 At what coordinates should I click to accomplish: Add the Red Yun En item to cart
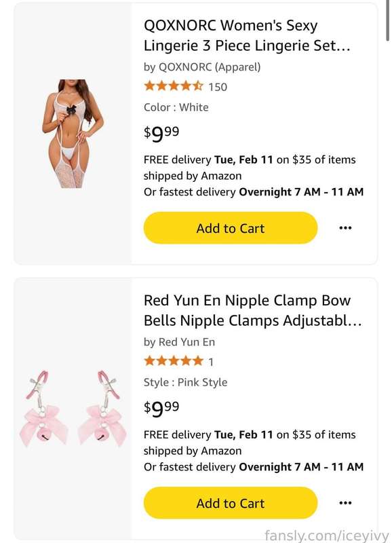pos(231,503)
